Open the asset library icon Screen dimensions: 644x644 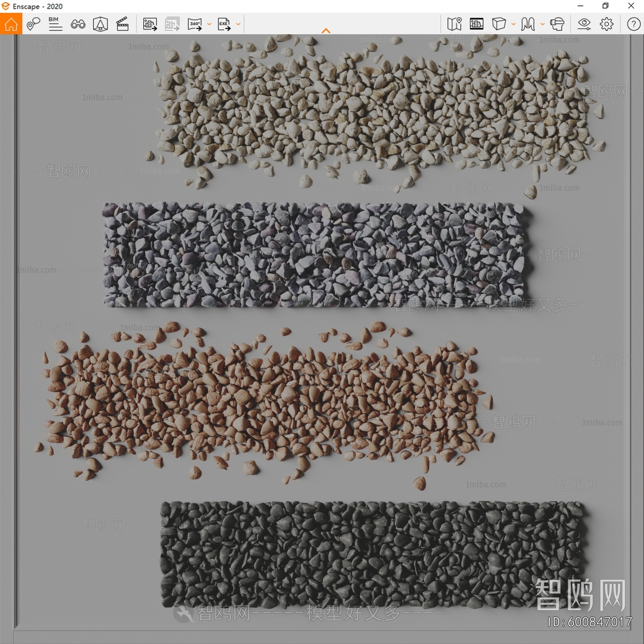point(477,24)
